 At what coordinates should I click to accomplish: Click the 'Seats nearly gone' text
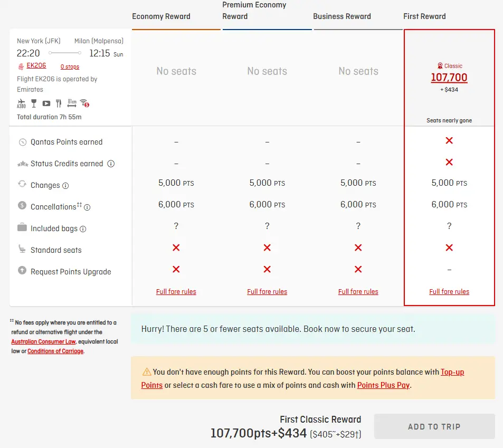[449, 121]
